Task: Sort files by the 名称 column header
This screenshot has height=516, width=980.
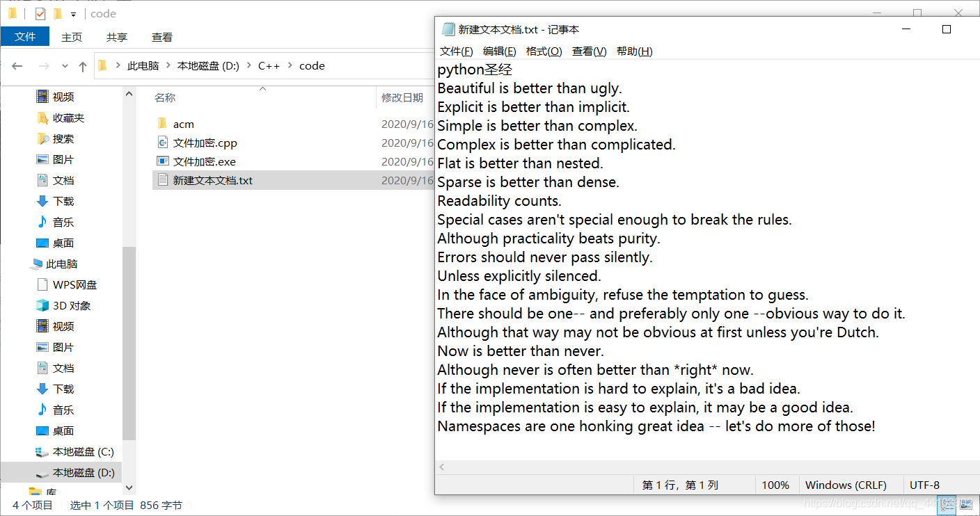Action: click(x=165, y=97)
